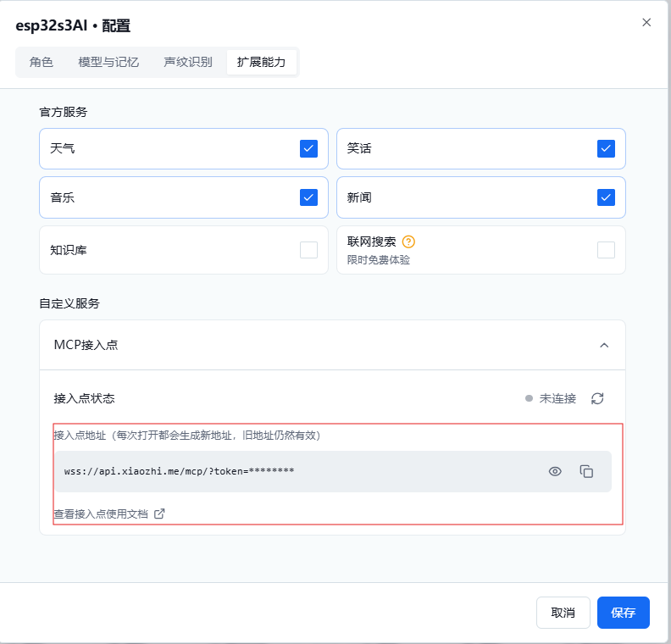This screenshot has height=644, width=671.
Task: Click the 笑话 card label
Action: click(359, 148)
